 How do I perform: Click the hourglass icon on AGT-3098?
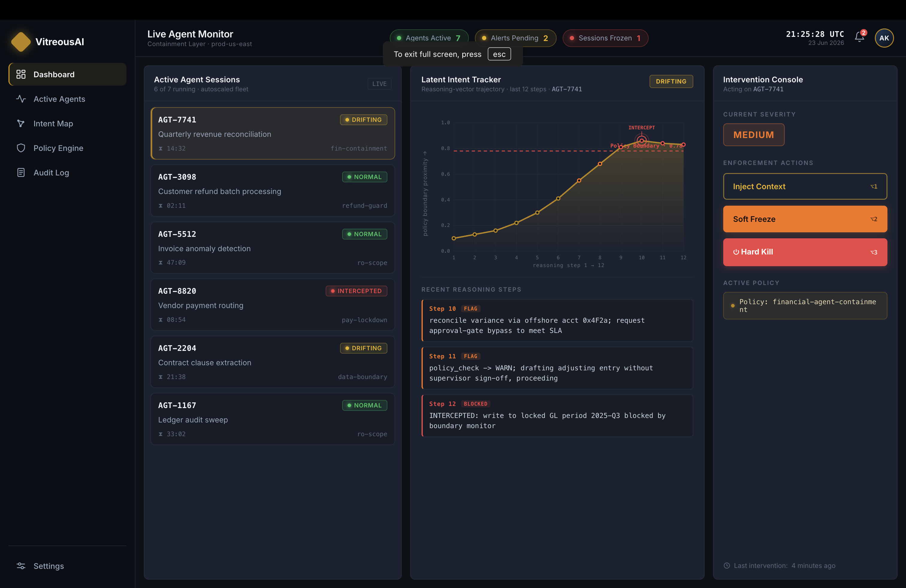161,205
